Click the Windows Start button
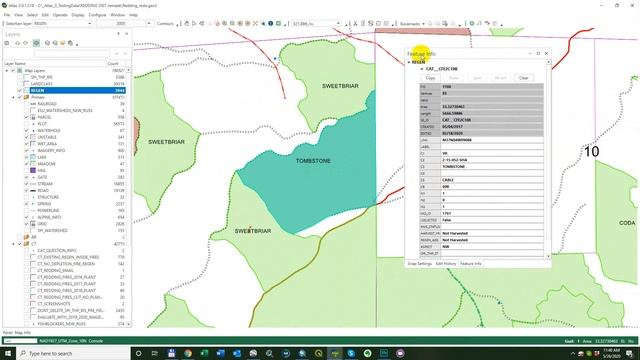This screenshot has height=360, width=640. (x=8, y=353)
